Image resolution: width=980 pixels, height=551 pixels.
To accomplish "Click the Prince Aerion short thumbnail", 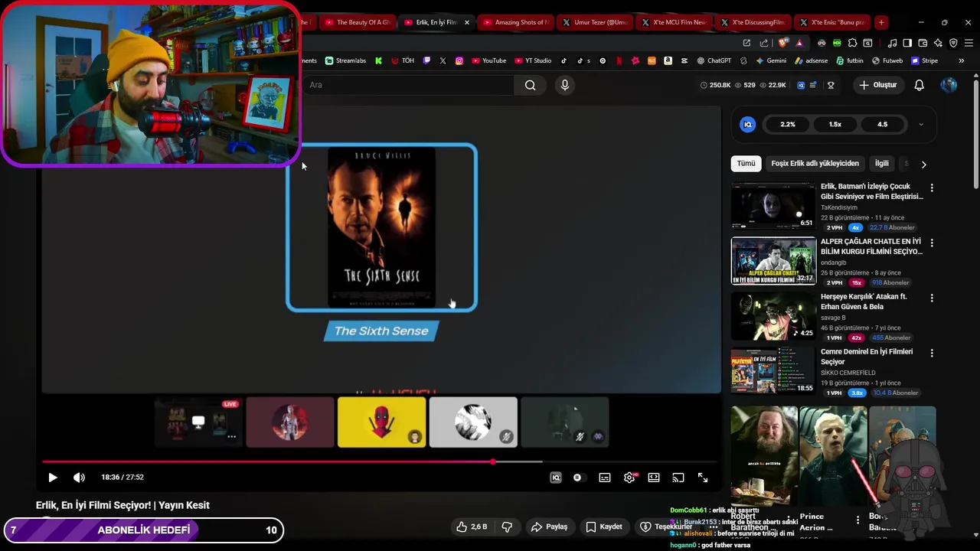I will pos(832,458).
